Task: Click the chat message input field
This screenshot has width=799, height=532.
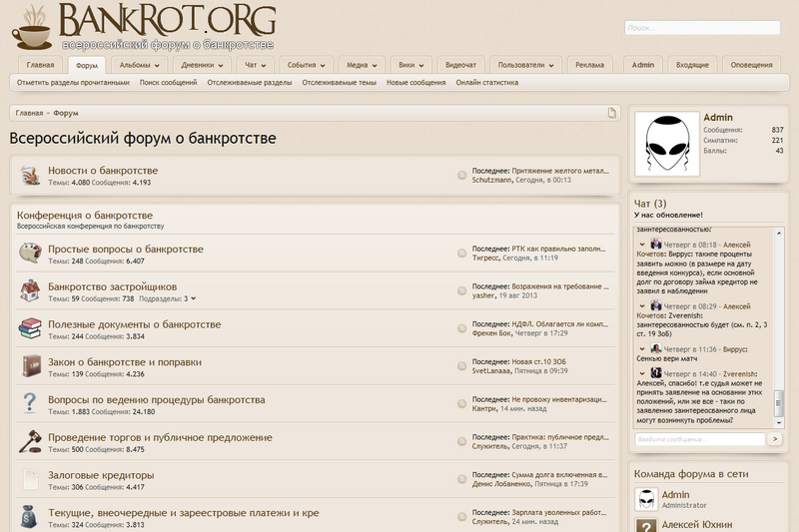Action: tap(698, 439)
